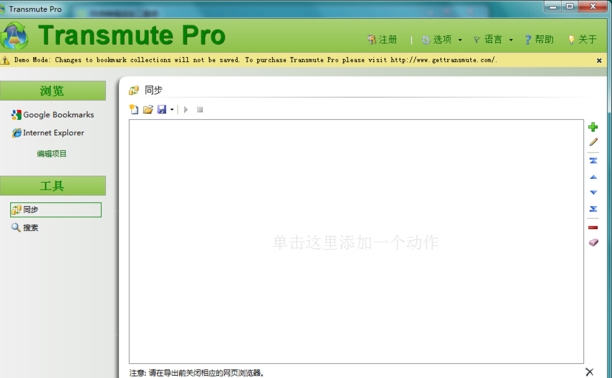Select Internet Explorer in browse panel
The width and height of the screenshot is (612, 378).
[48, 133]
